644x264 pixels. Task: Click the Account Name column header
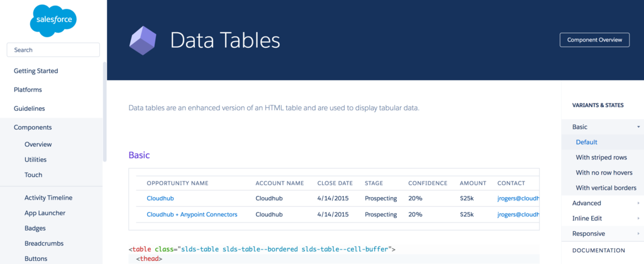point(280,183)
